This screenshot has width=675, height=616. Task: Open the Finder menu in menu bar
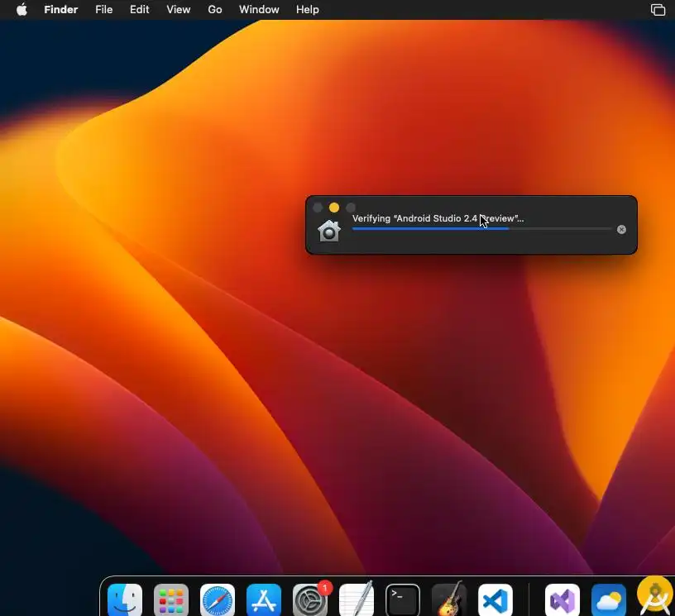[x=60, y=9]
